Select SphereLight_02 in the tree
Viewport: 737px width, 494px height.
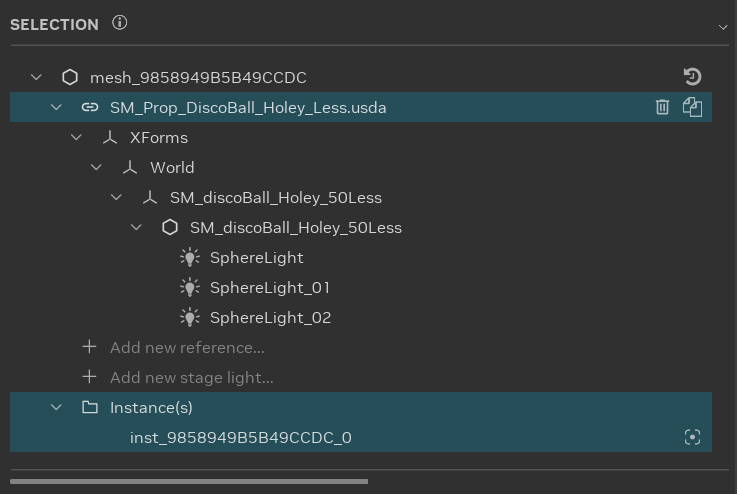(x=270, y=317)
